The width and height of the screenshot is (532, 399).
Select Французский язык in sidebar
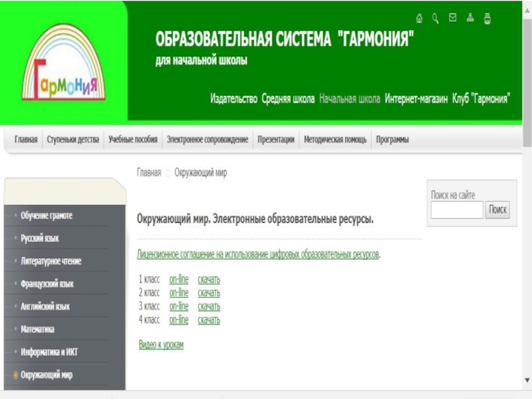(x=47, y=284)
